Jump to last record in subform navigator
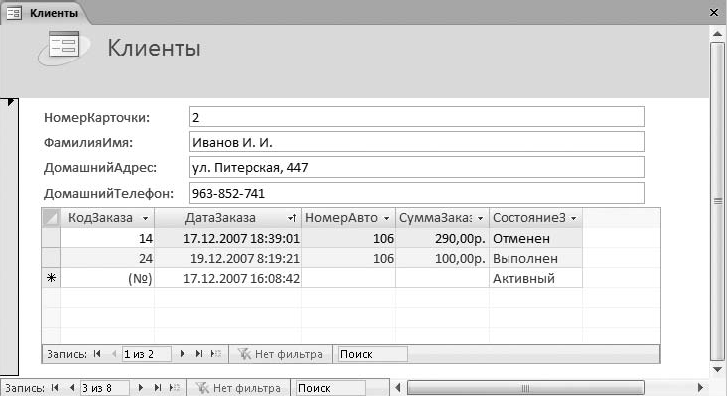This screenshot has height=396, width=727. (199, 354)
